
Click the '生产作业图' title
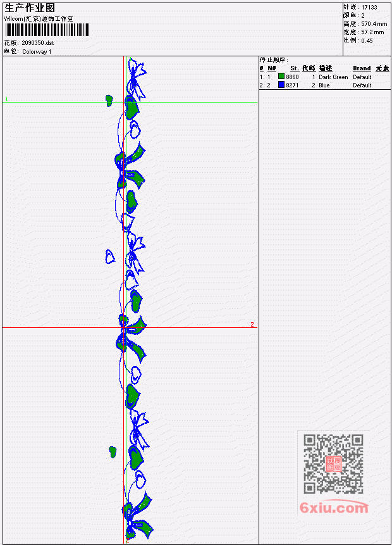(x=30, y=8)
